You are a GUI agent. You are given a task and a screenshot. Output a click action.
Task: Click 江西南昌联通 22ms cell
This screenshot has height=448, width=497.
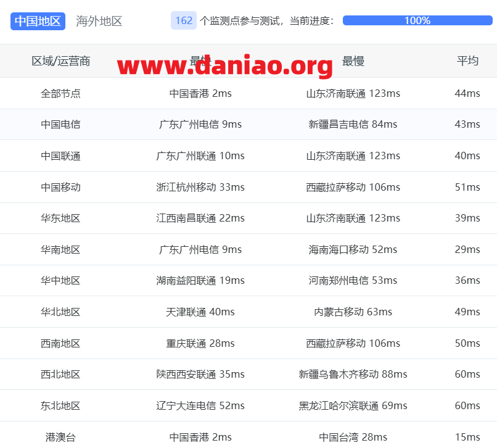coord(200,218)
